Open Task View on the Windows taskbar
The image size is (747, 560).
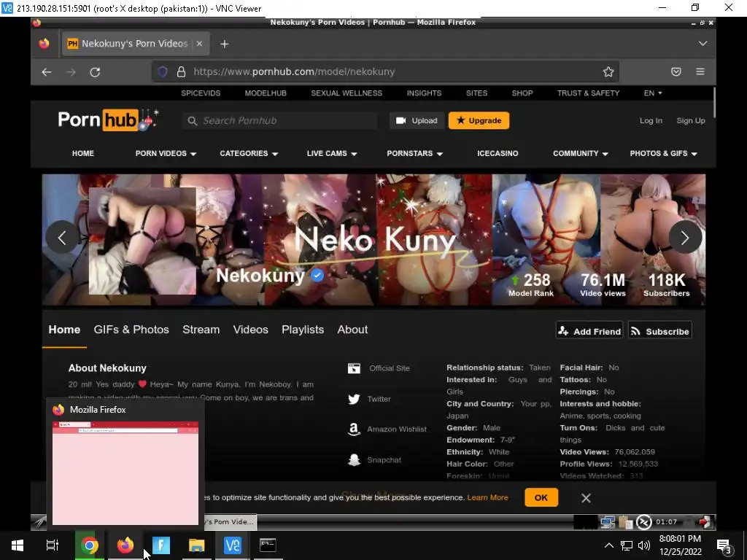[53, 545]
